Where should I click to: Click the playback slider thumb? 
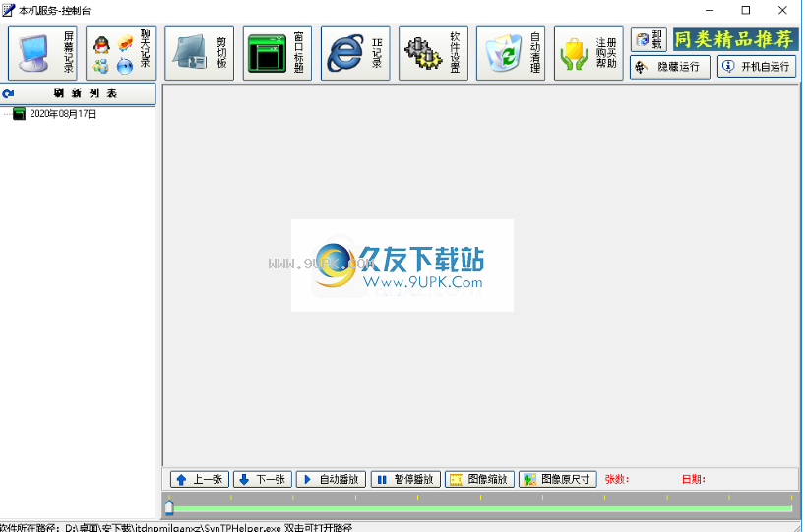coord(169,507)
